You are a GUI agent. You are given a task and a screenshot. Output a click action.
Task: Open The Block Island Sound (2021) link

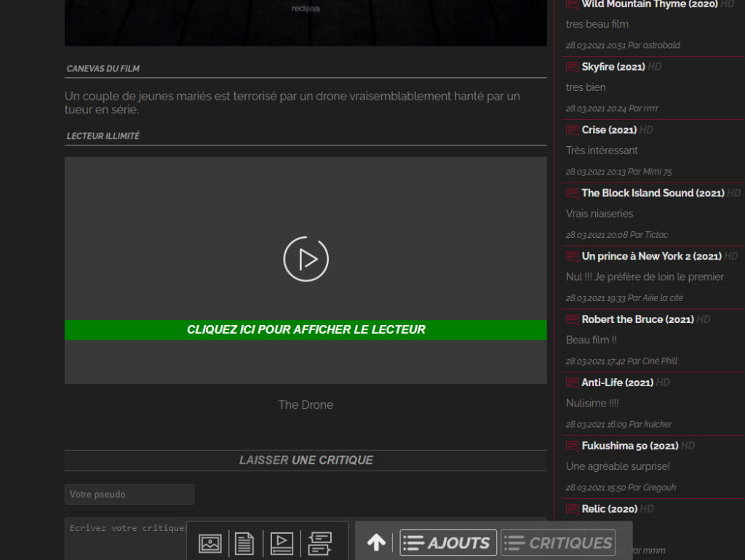[653, 193]
